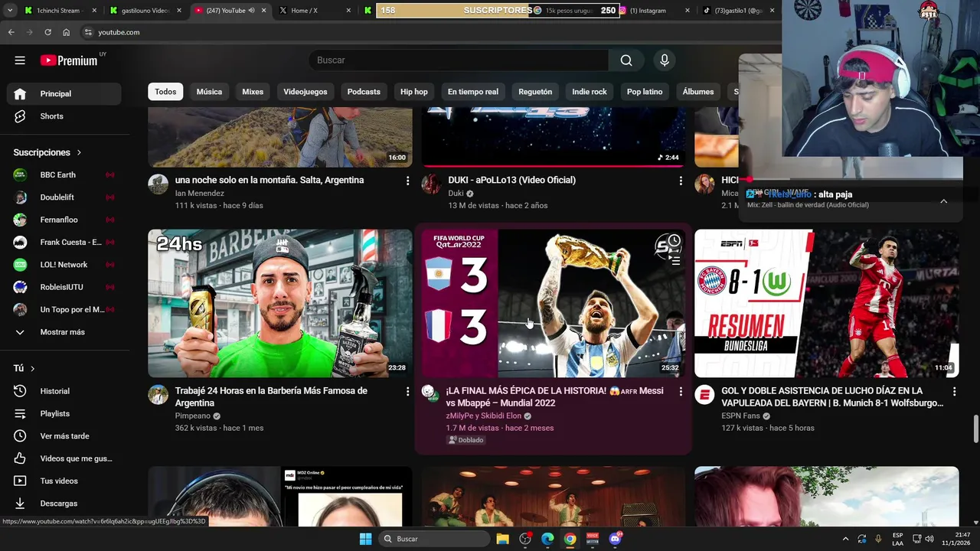
Task: Open BBC Earth subscription channel
Action: 64,174
